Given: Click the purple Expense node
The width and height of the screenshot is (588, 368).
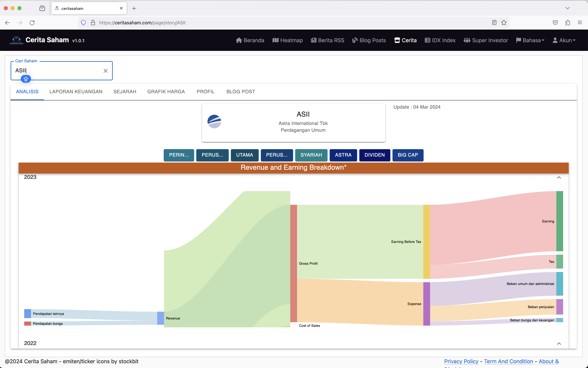Looking at the screenshot, I should click(427, 304).
